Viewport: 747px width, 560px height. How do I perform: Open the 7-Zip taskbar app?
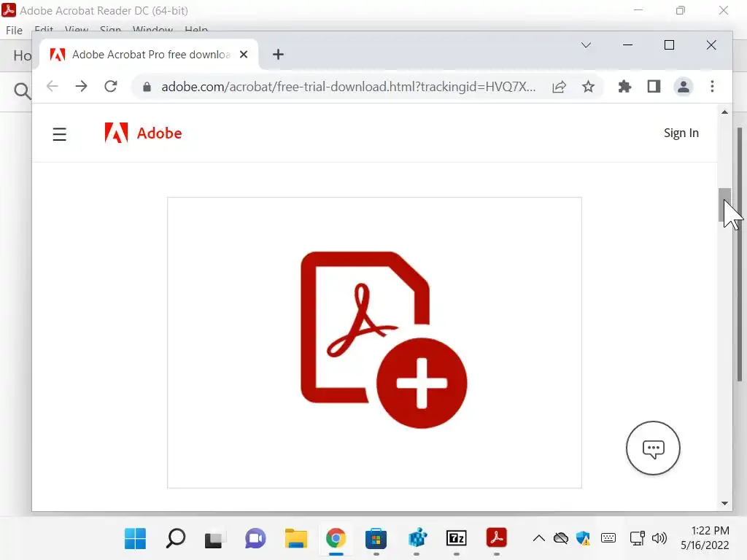(457, 539)
